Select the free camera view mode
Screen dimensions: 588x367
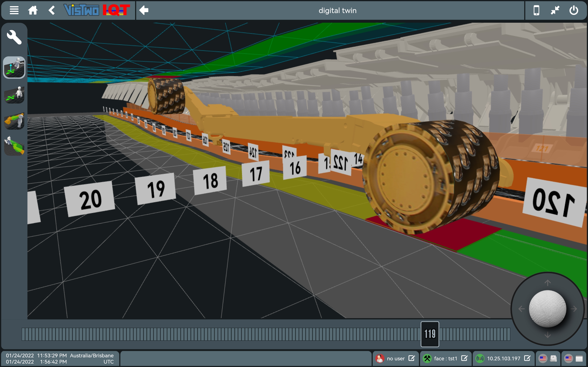14,67
